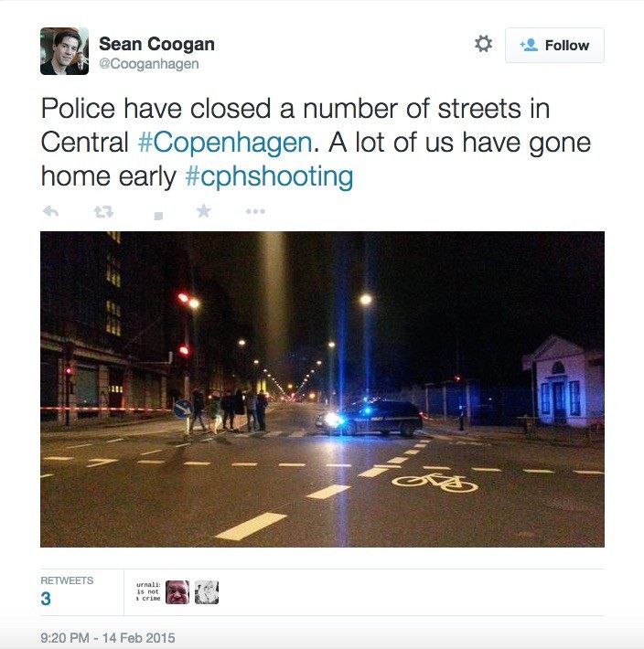This screenshot has height=649, width=644.
Task: Click the small square icon beside retweet
Action: (x=158, y=216)
